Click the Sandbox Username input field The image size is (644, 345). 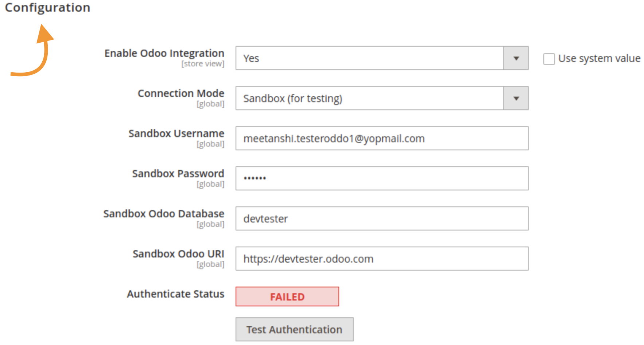[x=382, y=138]
